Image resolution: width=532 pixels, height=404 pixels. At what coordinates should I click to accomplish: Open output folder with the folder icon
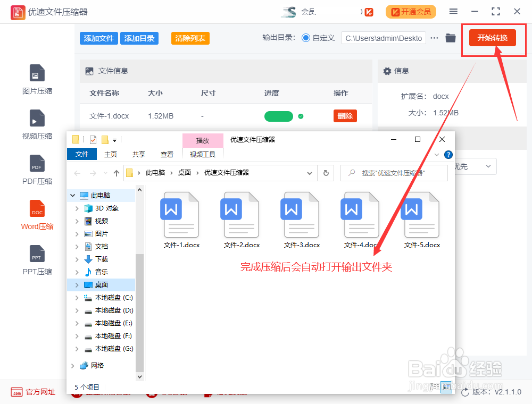click(451, 38)
